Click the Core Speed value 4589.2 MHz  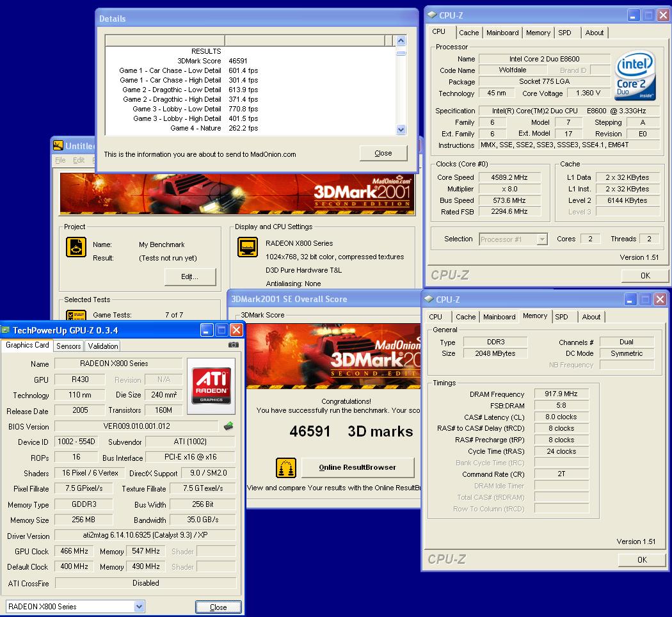click(x=509, y=177)
